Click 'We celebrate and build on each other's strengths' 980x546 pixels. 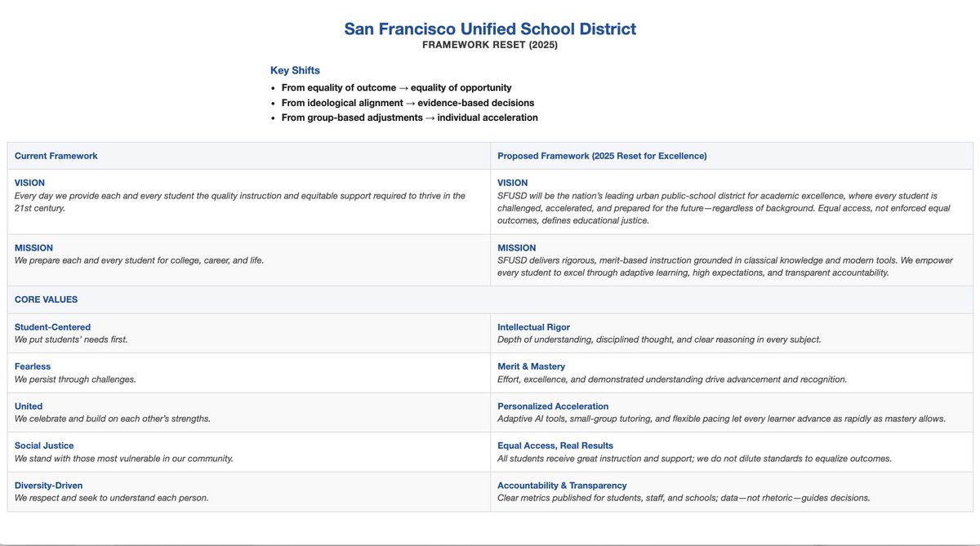coord(113,419)
